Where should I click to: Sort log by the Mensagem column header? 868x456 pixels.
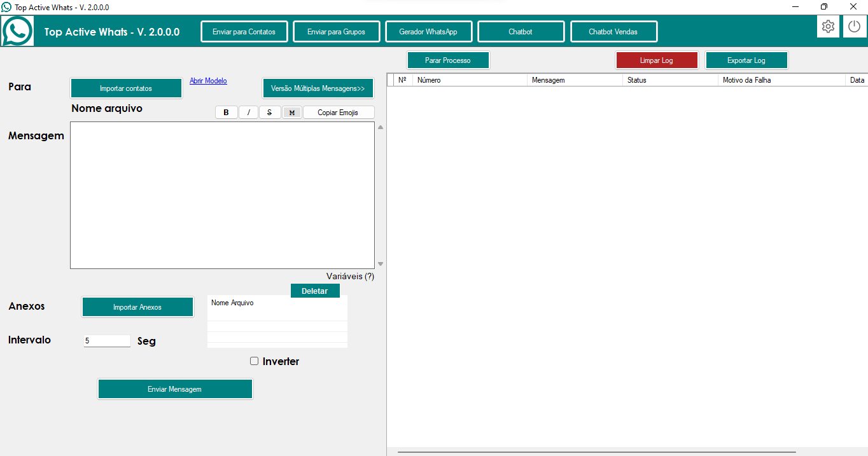click(x=575, y=80)
